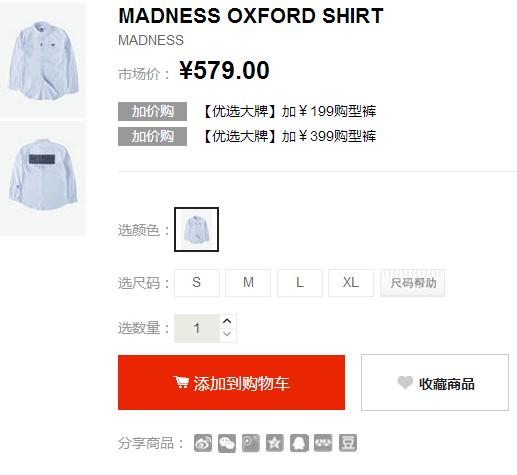Select size M
This screenshot has width=517, height=475.
pyautogui.click(x=248, y=283)
